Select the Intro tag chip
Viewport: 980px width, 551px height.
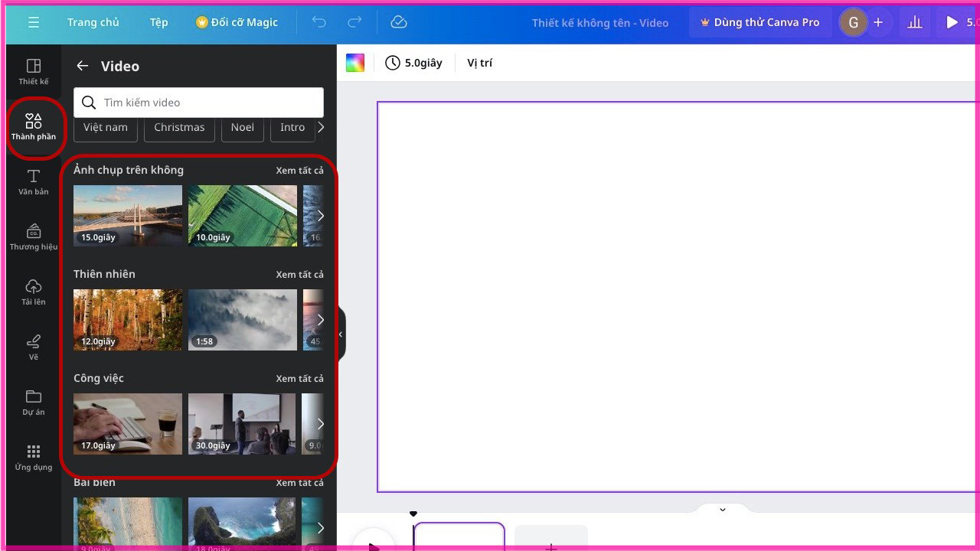[x=292, y=128]
